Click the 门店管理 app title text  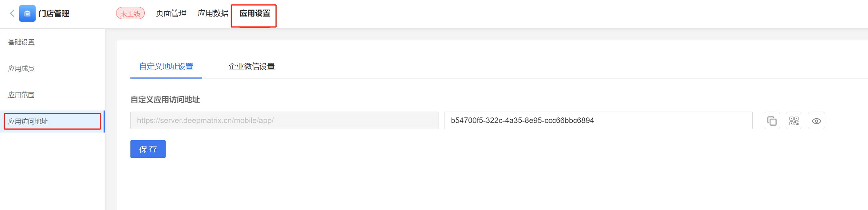[54, 14]
